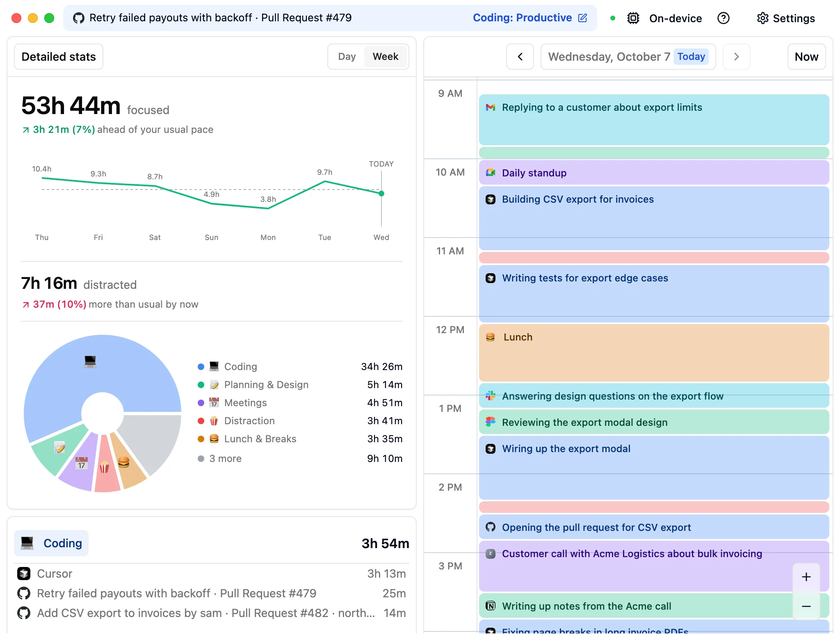Zoom out the timeline with minus button
840x640 pixels.
(806, 606)
